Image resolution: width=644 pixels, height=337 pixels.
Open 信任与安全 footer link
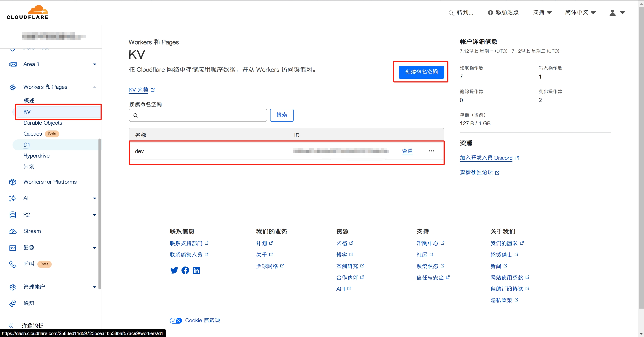(430, 277)
